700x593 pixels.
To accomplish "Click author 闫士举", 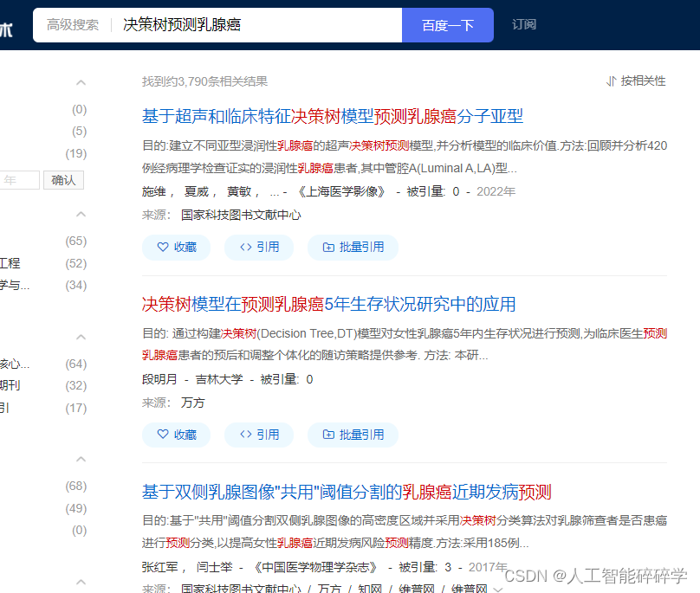I will pyautogui.click(x=215, y=567).
